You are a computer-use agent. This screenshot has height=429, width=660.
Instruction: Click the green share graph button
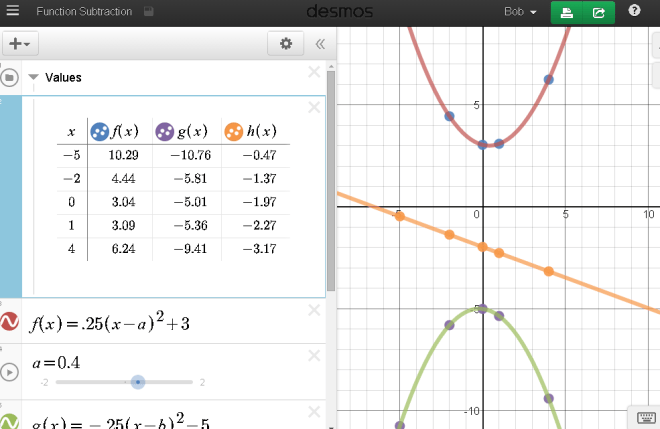[599, 13]
